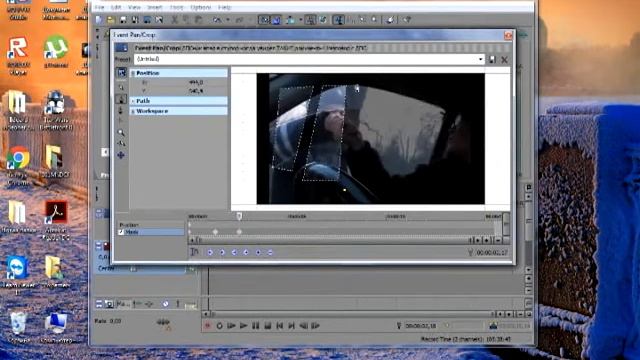Toggle Auto Ripple in main toolbar
Image resolution: width=640 pixels, height=360 pixels.
coord(291,20)
